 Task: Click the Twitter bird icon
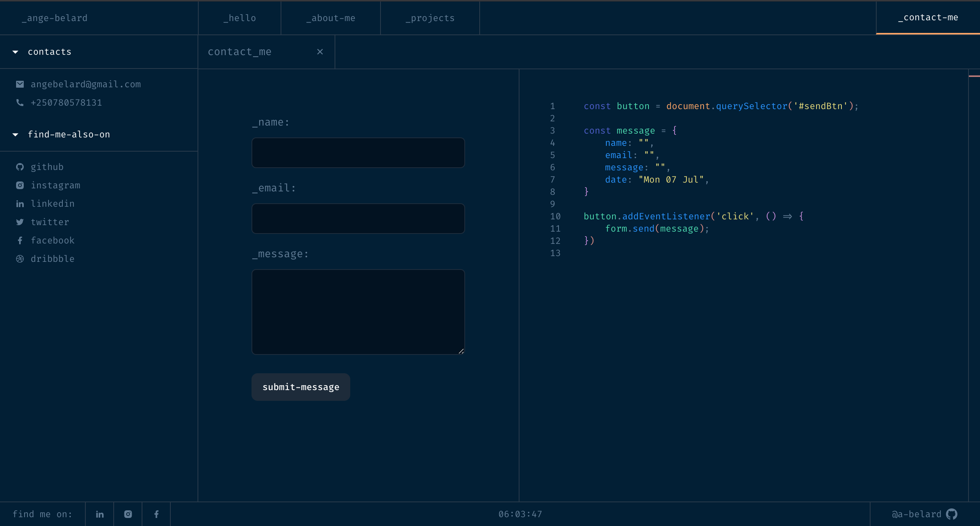click(x=20, y=222)
